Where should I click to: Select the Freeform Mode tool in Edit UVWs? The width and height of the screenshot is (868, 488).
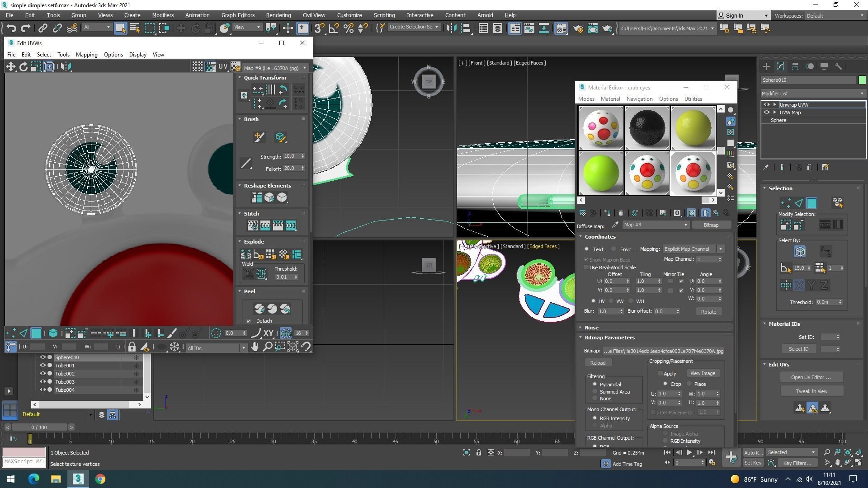(49, 67)
